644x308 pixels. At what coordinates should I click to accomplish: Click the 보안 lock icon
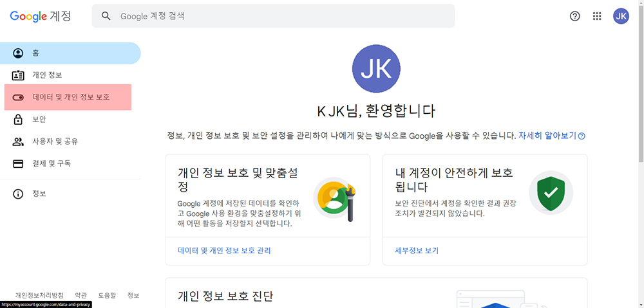tap(18, 120)
